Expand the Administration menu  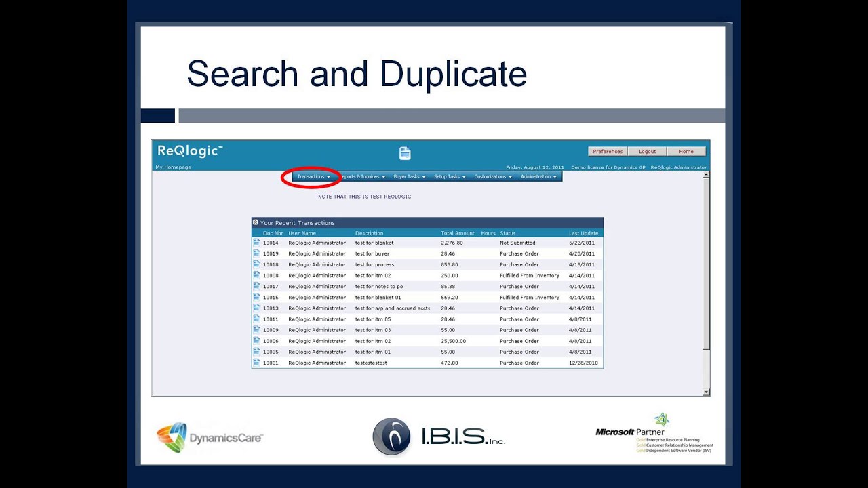[x=538, y=177]
